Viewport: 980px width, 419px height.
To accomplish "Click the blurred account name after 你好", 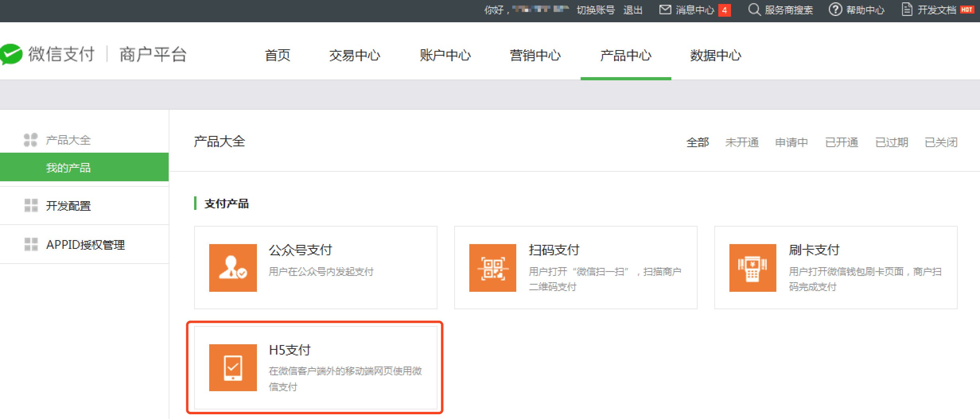I will coord(541,9).
